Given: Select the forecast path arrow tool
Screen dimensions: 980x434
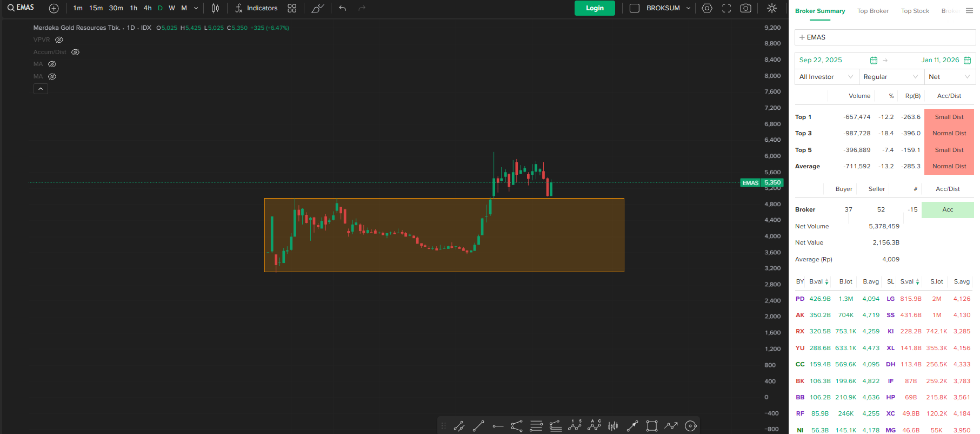Looking at the screenshot, I should tap(671, 426).
